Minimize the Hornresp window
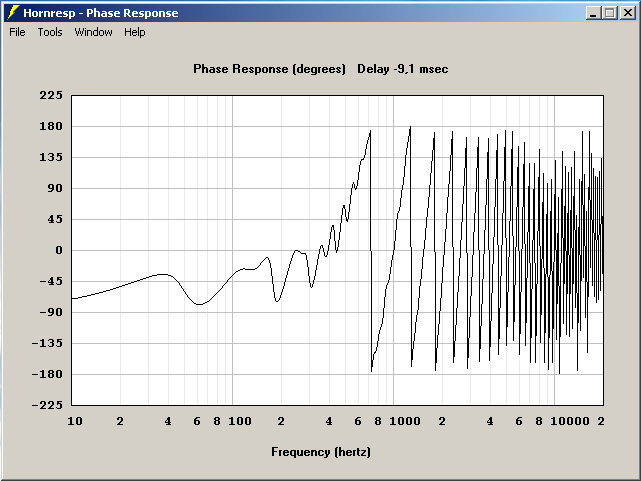This screenshot has height=481, width=641. [x=593, y=13]
